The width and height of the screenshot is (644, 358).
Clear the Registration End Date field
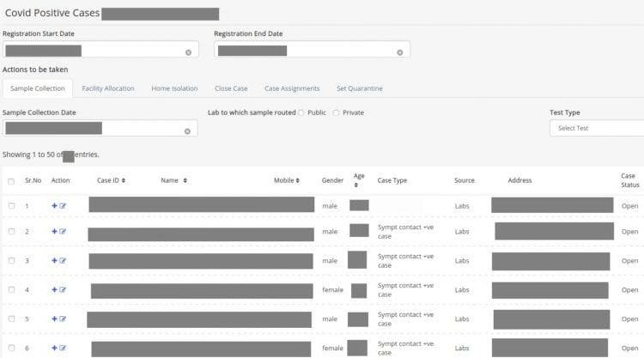pos(399,52)
